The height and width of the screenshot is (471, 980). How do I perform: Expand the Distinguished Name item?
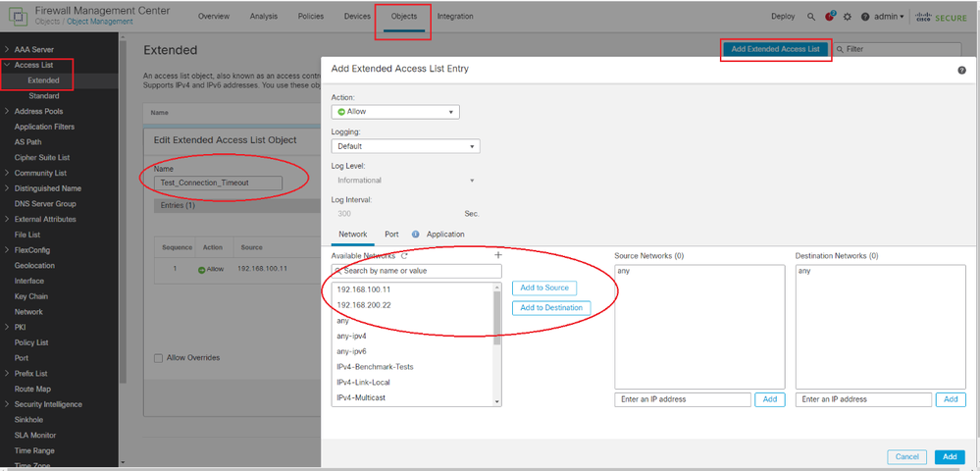[6, 188]
